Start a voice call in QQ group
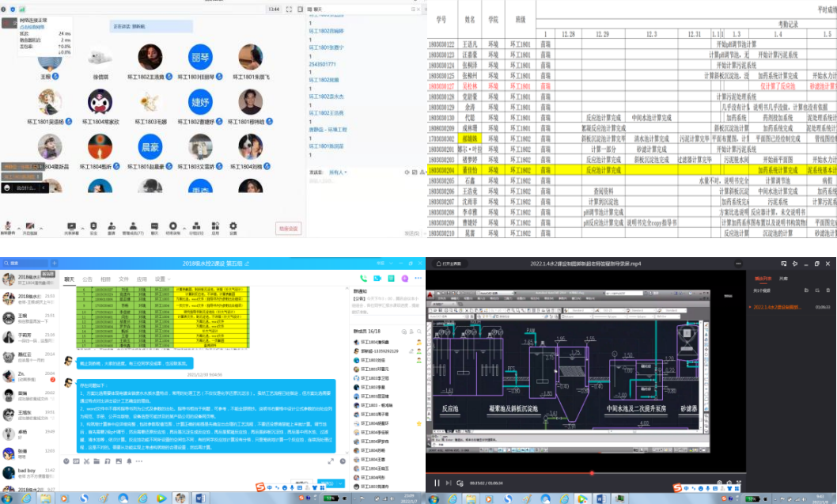 pyautogui.click(x=364, y=279)
